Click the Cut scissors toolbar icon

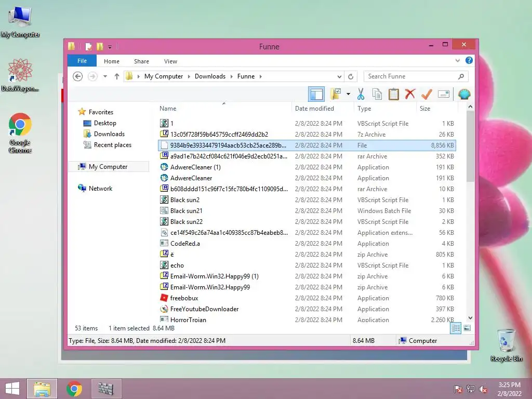coord(361,94)
